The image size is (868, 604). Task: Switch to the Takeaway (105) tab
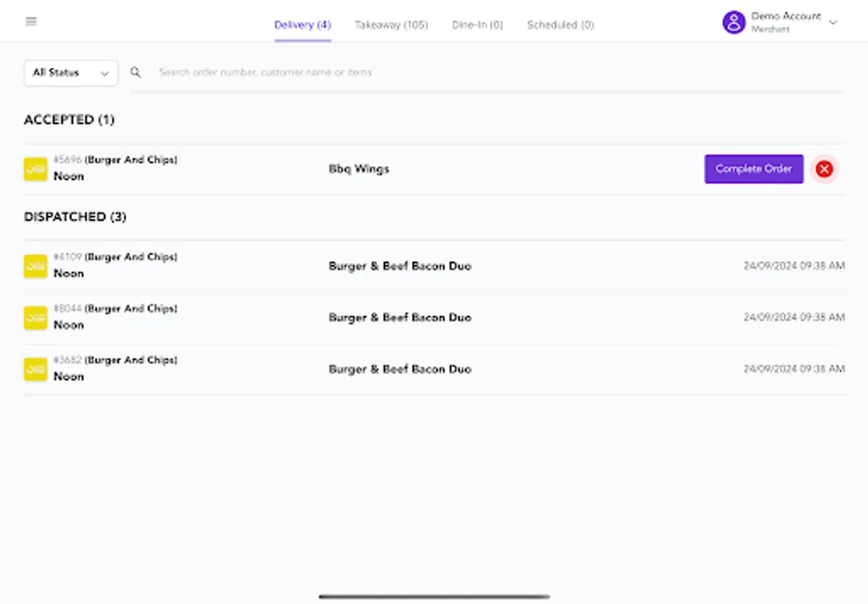click(x=392, y=25)
